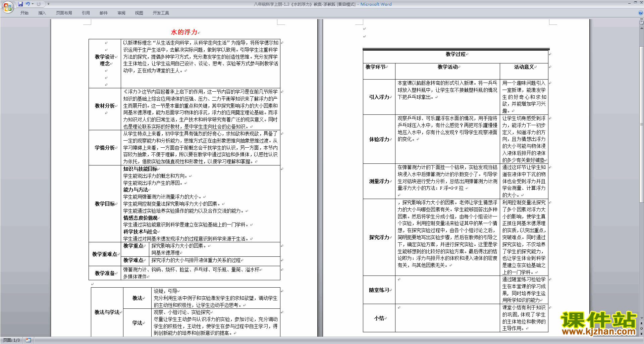Open the Office button menu
This screenshot has height=344, width=644.
tap(7, 7)
